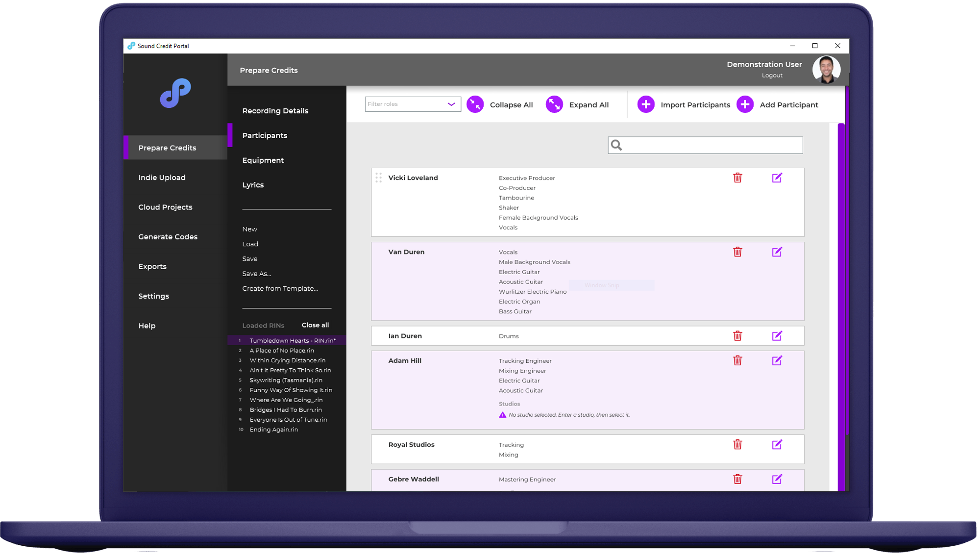This screenshot has width=980, height=558.
Task: Switch to Equipment tab
Action: (264, 160)
